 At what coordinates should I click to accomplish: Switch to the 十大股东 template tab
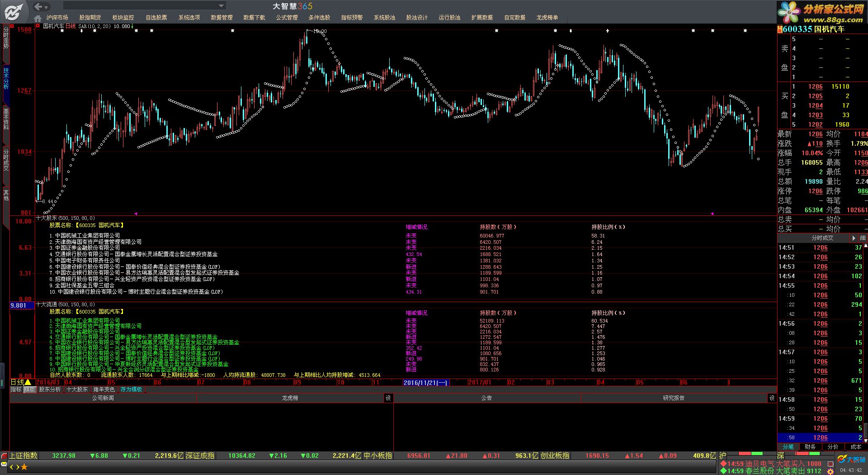(x=77, y=389)
